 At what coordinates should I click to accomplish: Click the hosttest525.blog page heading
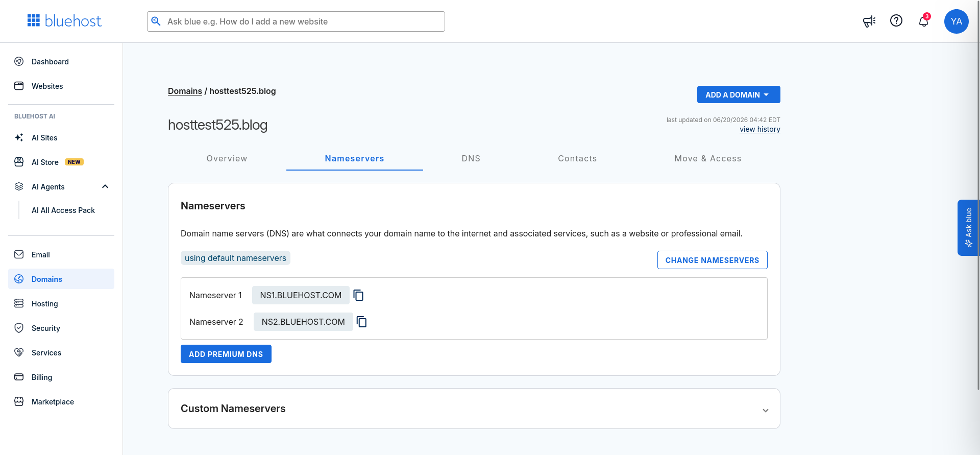(218, 125)
